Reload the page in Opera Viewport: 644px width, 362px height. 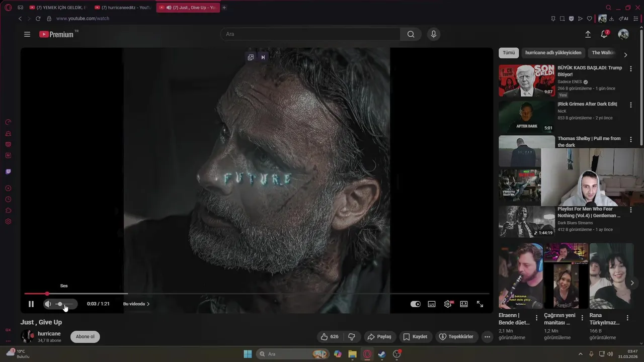[x=38, y=19]
